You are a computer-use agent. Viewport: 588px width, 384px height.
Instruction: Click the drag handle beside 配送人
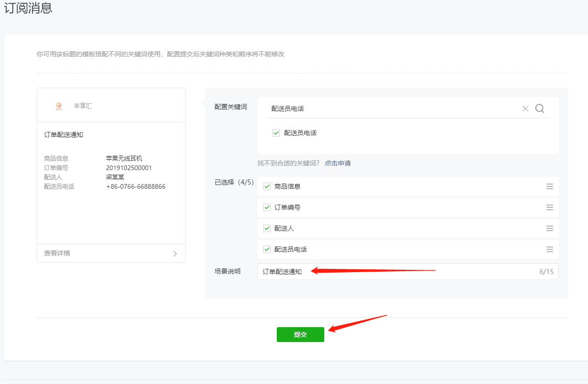pos(549,228)
